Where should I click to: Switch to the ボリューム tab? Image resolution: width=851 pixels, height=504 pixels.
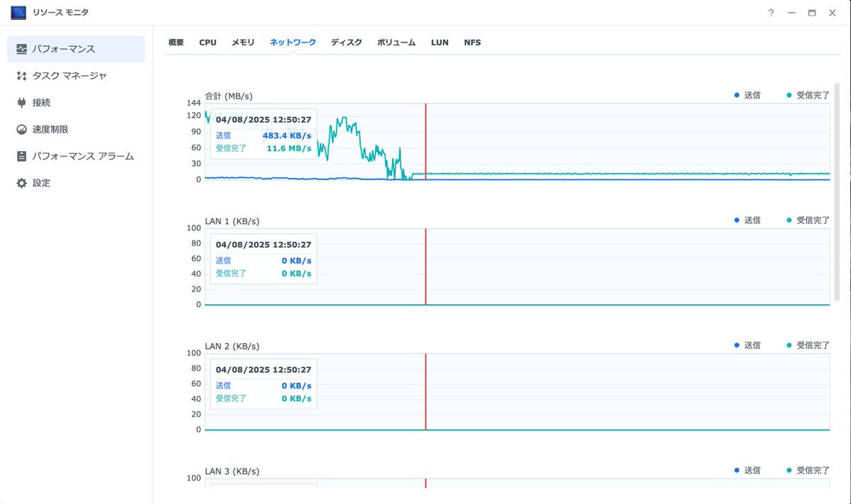pyautogui.click(x=396, y=43)
